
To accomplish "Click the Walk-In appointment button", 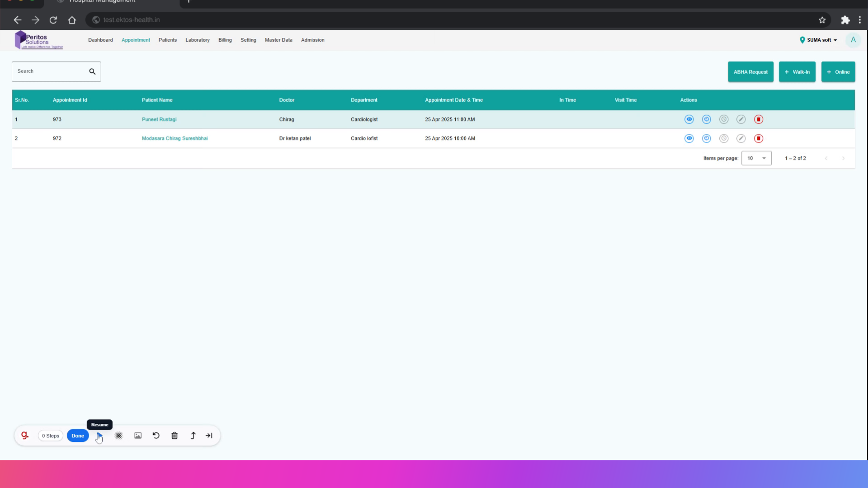I will click(x=797, y=72).
